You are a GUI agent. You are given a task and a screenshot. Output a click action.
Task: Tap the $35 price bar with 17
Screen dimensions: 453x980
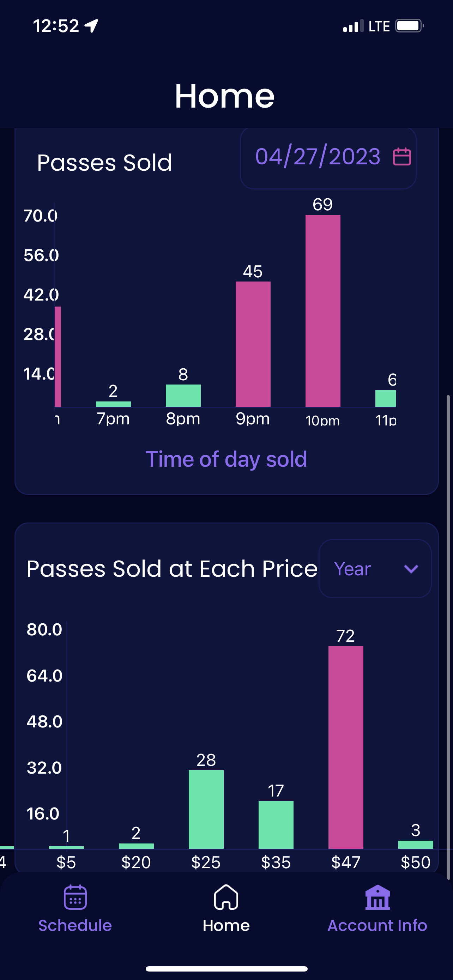(x=276, y=825)
